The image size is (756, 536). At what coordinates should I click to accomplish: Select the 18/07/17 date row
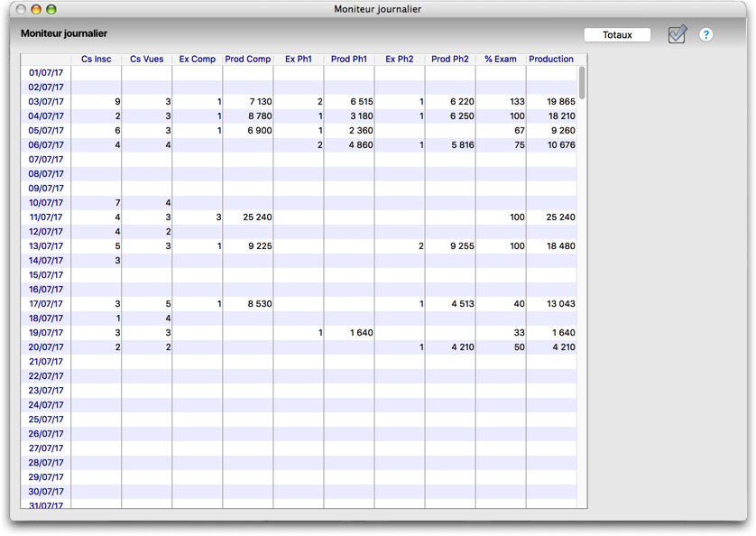(x=299, y=319)
